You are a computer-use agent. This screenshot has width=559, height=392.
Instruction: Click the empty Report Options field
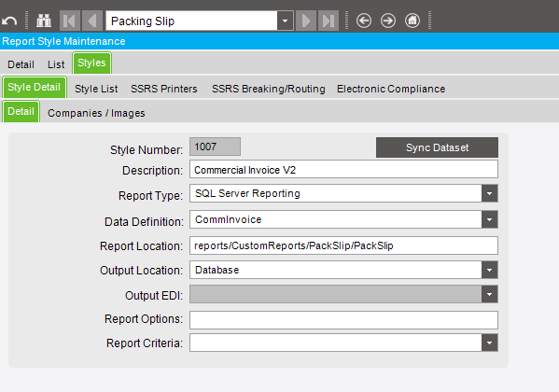[x=343, y=320]
